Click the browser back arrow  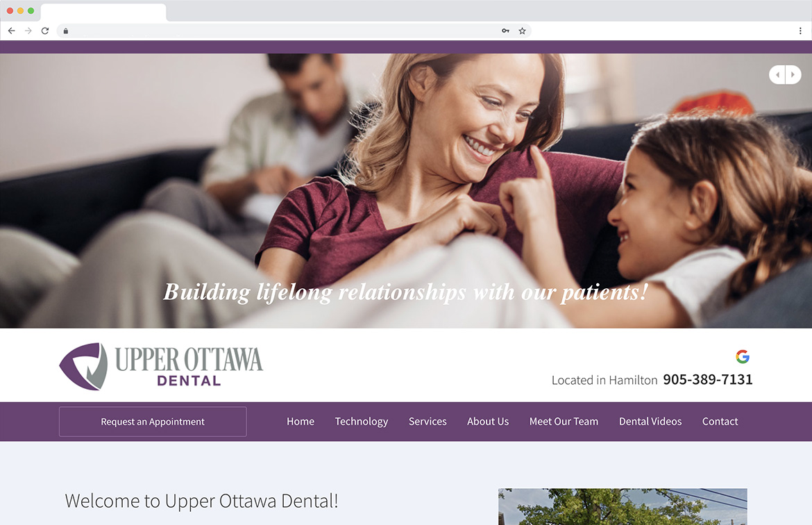tap(11, 31)
